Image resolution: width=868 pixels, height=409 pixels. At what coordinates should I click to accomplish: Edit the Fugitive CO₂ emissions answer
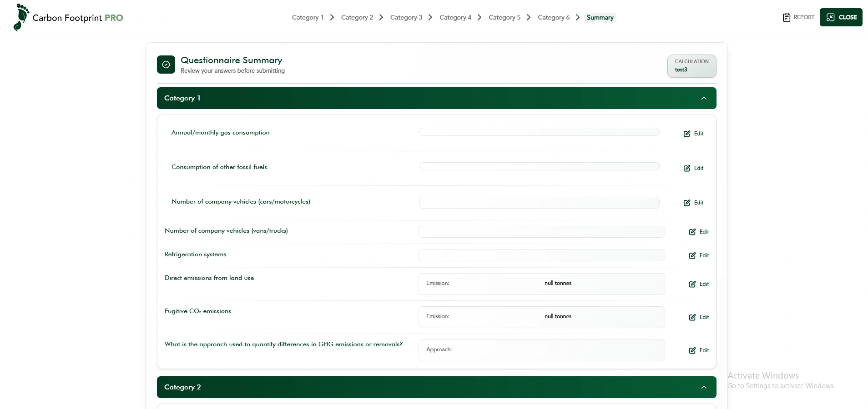[699, 317]
